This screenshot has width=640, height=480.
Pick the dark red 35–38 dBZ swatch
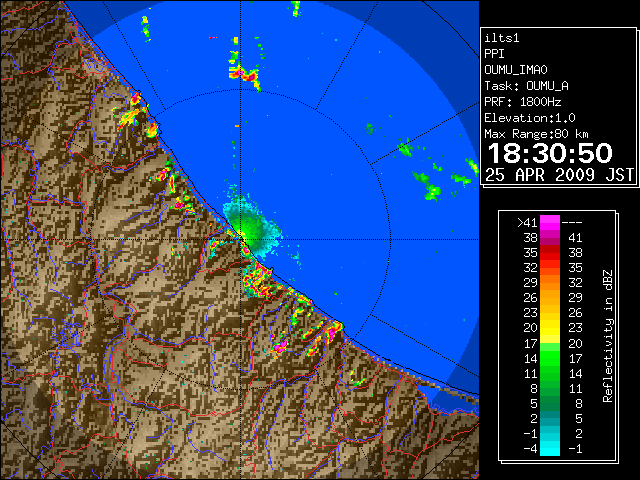point(550,253)
